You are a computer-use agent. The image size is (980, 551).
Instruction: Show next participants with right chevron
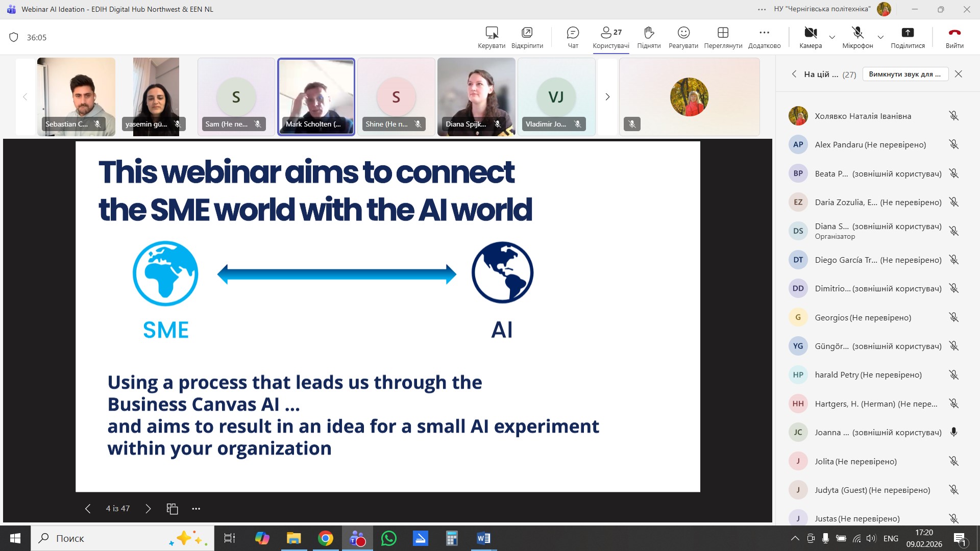[x=607, y=97]
